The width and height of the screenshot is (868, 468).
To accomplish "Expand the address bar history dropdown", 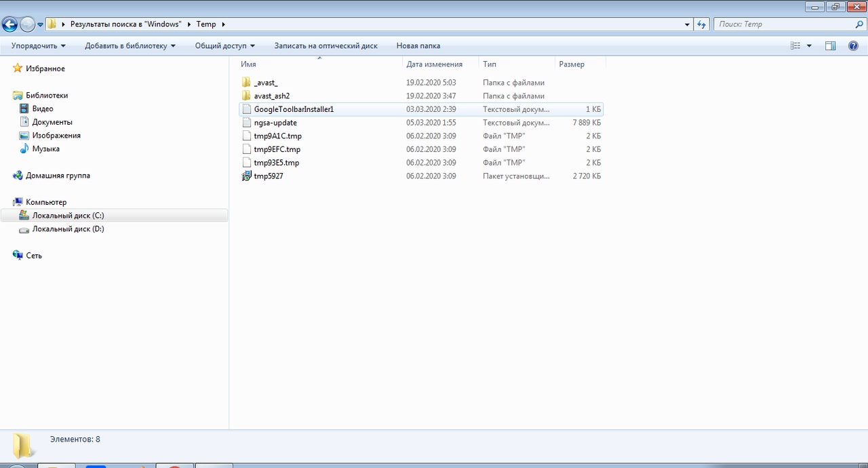I will pyautogui.click(x=688, y=24).
